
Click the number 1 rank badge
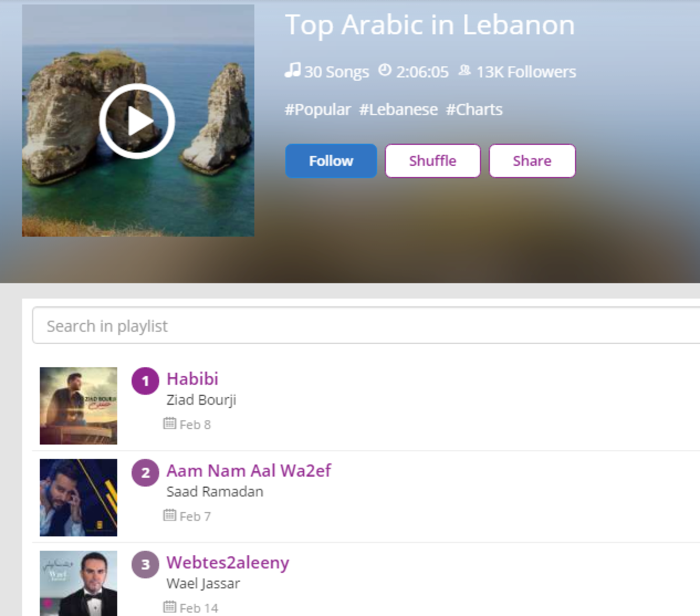[145, 381]
